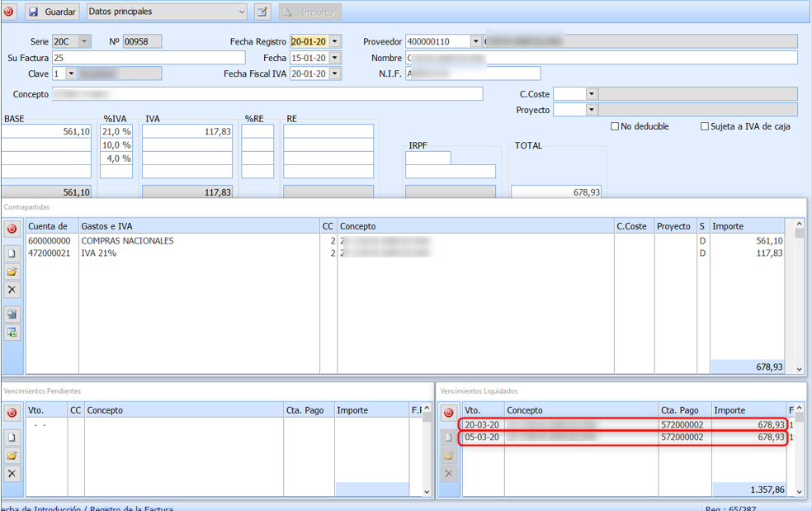Click the Guardar button
Screen dimensions: 812x511
(x=52, y=12)
